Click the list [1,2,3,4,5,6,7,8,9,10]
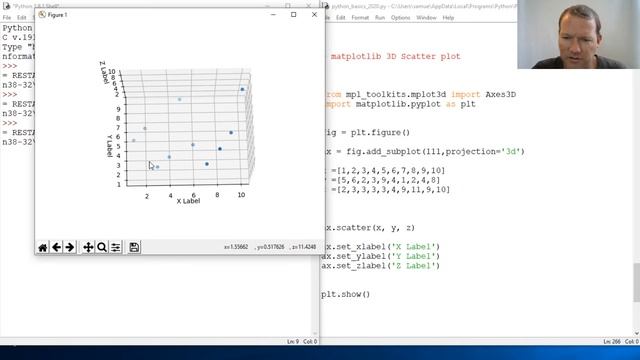 tap(391, 171)
